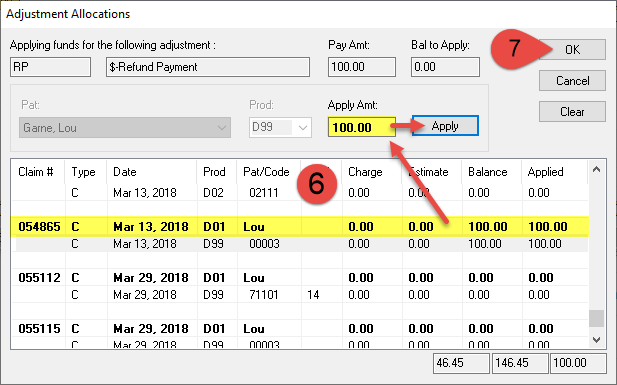Select claim 055115 row
Screen dimensions: 617x385
[299, 328]
